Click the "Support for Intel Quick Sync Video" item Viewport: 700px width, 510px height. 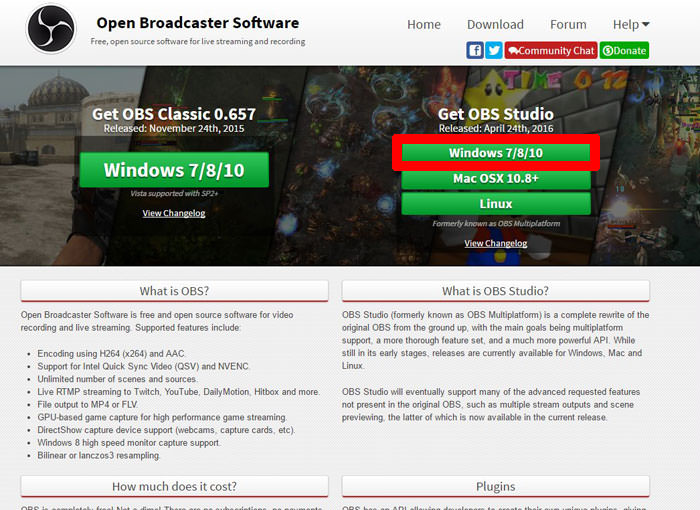coord(143,366)
